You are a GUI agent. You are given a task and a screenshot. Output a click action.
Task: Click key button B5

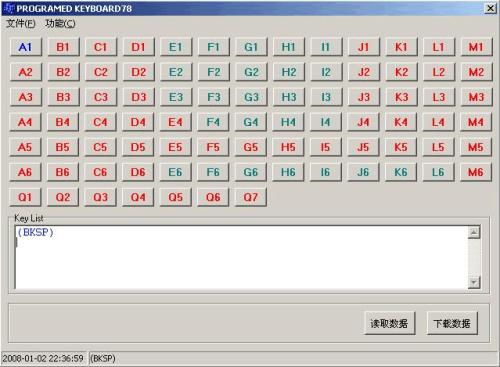pyautogui.click(x=63, y=147)
